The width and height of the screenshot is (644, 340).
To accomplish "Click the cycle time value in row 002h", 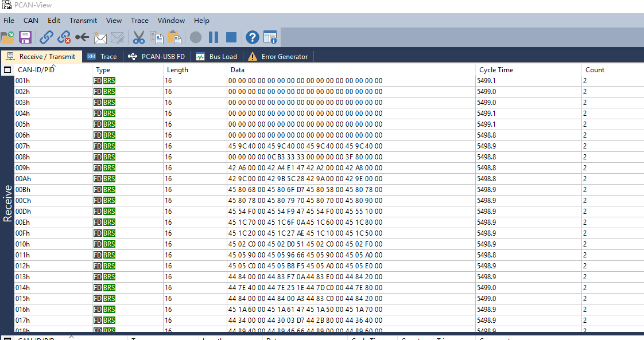I will [487, 92].
